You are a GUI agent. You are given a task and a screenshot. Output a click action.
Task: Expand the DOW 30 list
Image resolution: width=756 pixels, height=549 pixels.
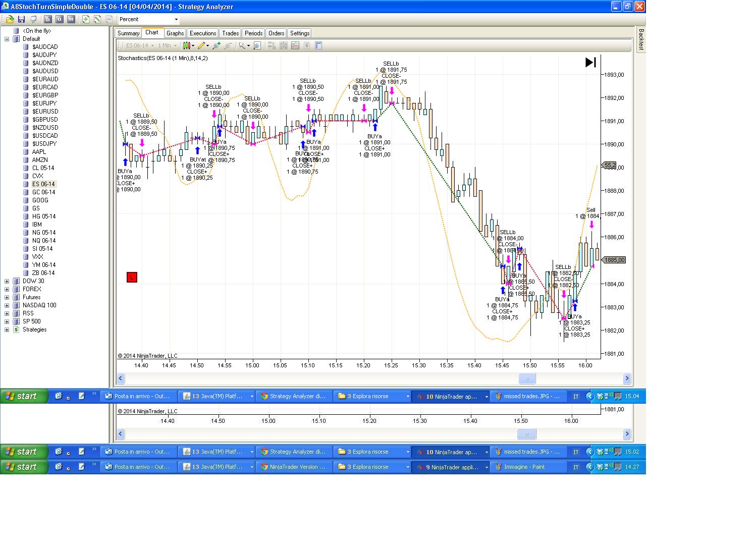coord(7,281)
